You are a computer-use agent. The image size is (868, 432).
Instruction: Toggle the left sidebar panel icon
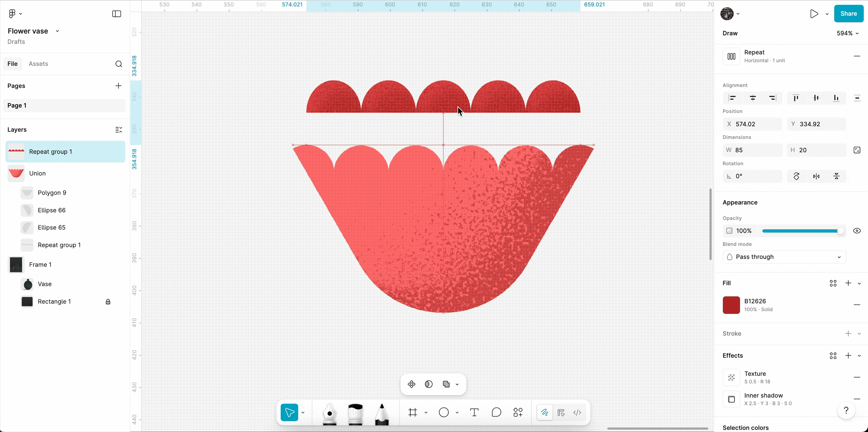coord(116,14)
